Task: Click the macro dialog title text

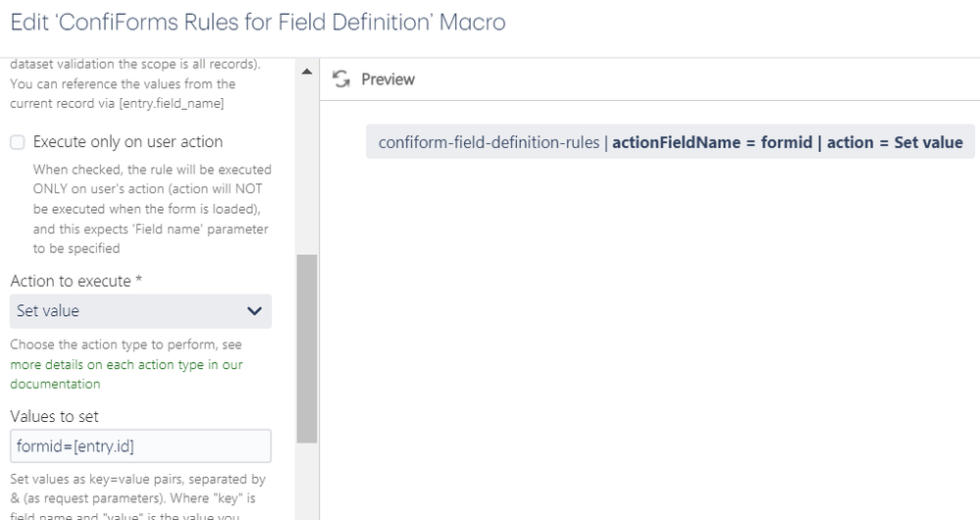Action: 258,23
